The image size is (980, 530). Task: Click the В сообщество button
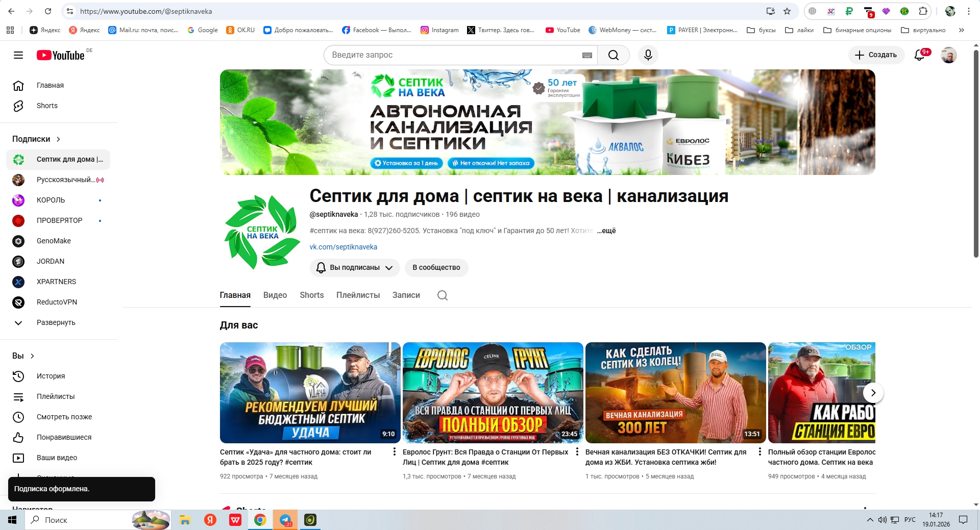pyautogui.click(x=436, y=268)
